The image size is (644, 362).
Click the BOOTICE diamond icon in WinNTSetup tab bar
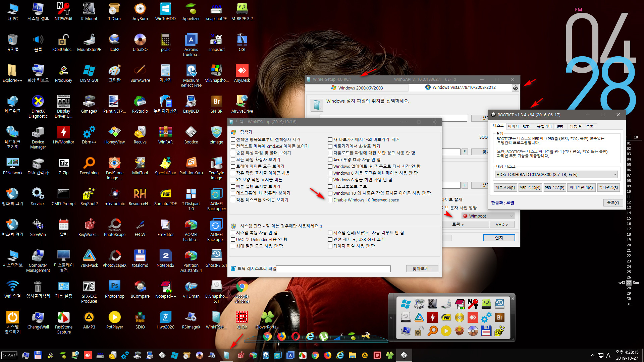click(515, 88)
